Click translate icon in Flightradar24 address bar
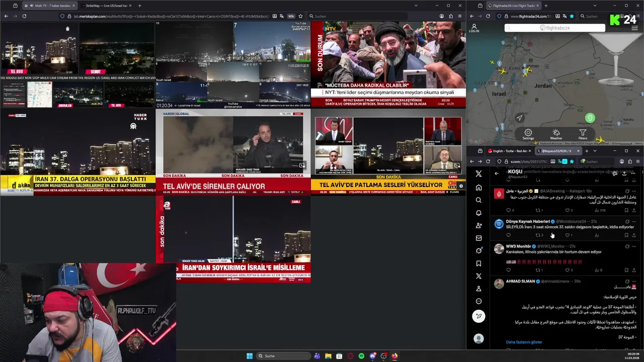The image size is (644, 362). [x=565, y=16]
